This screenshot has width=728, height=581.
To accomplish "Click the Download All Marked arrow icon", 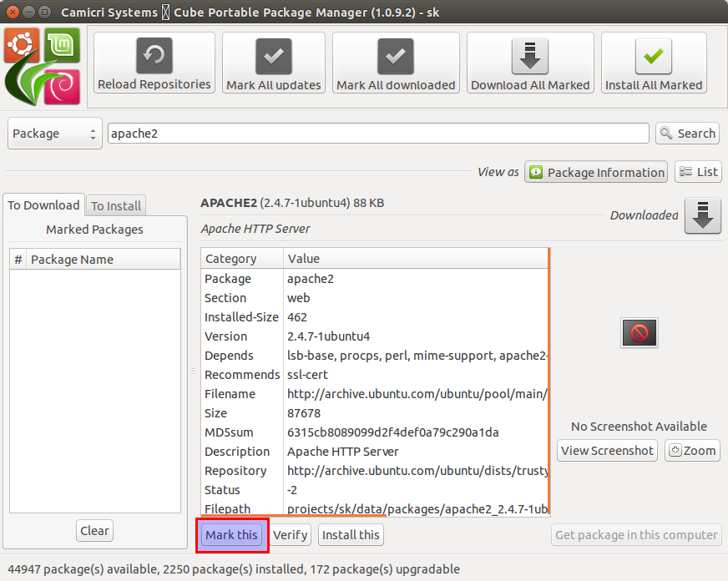I will pyautogui.click(x=530, y=56).
